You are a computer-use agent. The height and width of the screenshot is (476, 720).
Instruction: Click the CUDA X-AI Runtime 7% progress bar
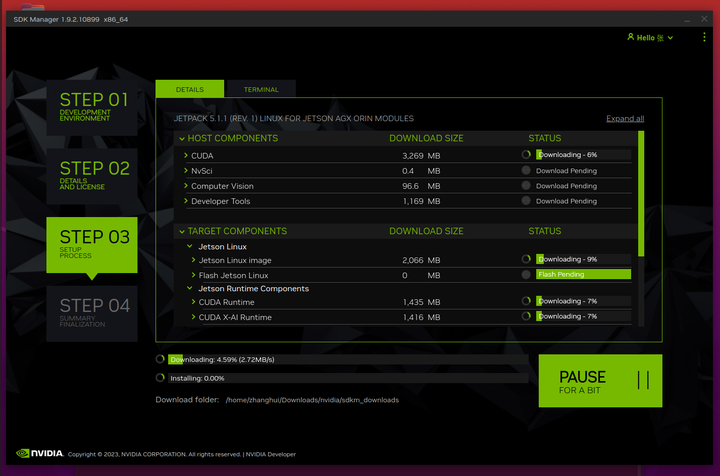point(583,316)
